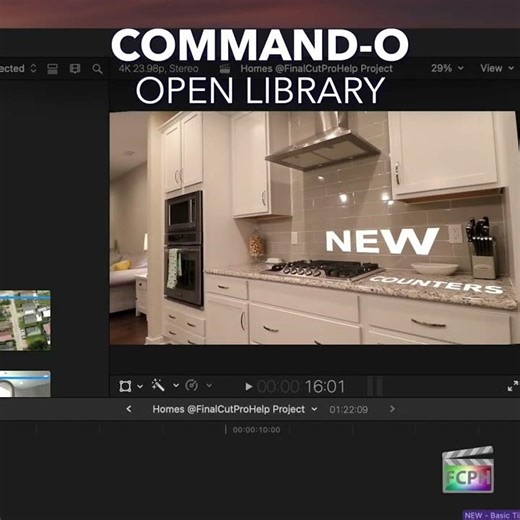Click the clapperboard icon beside project name
The height and width of the screenshot is (520, 520).
point(225,69)
